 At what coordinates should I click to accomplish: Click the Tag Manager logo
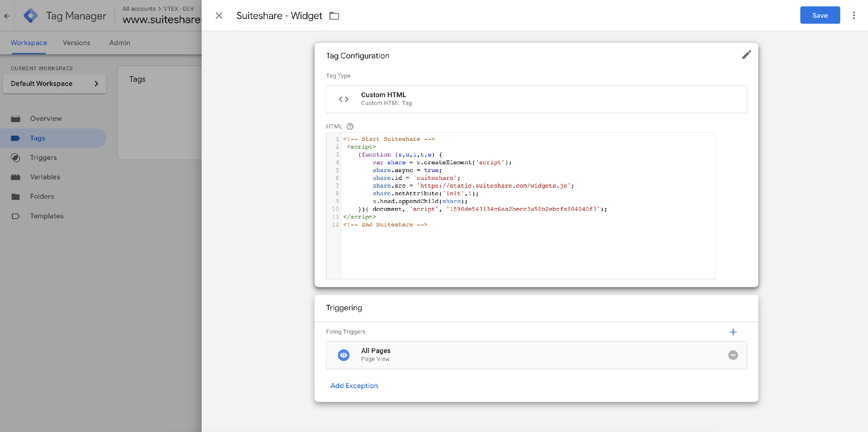[x=31, y=15]
